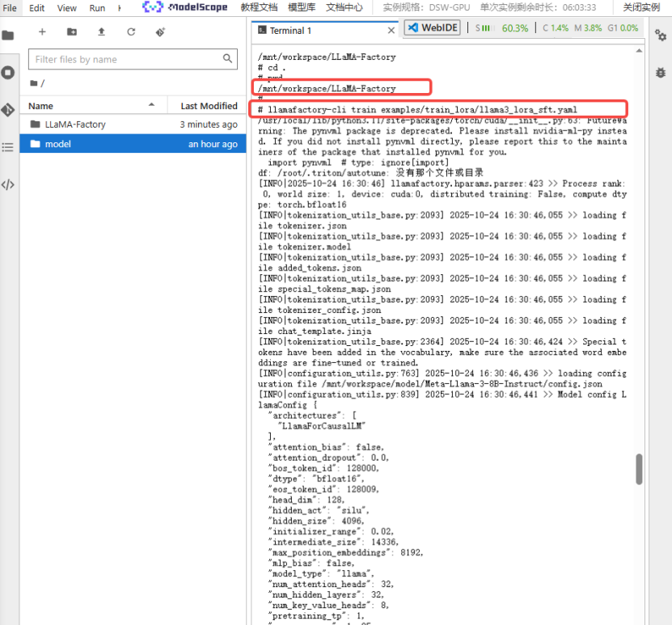Open the View menu
The image size is (672, 625).
point(66,8)
